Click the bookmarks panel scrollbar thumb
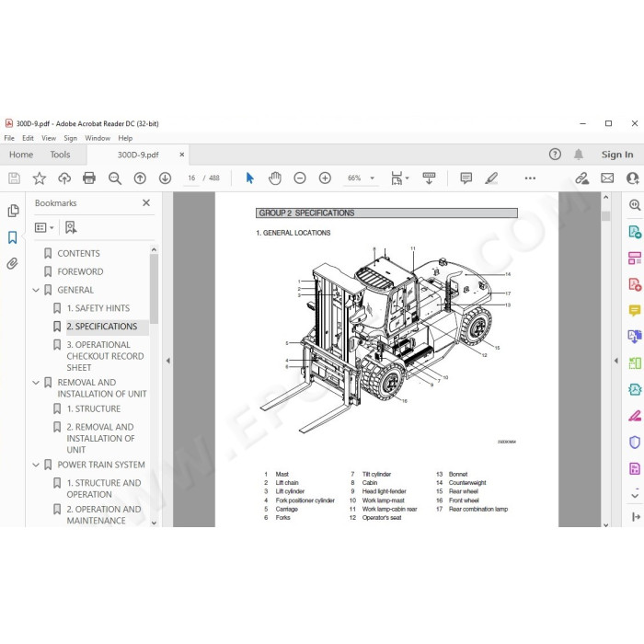Image resolution: width=644 pixels, height=644 pixels. [154, 288]
